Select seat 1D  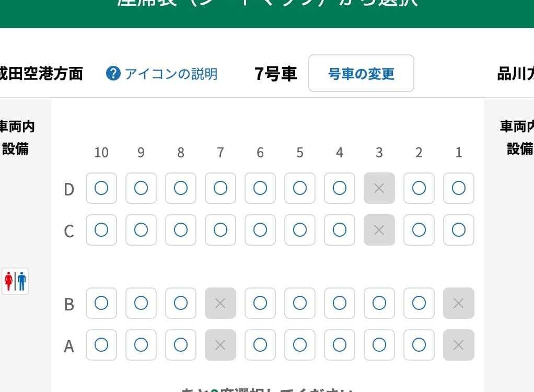click(458, 188)
